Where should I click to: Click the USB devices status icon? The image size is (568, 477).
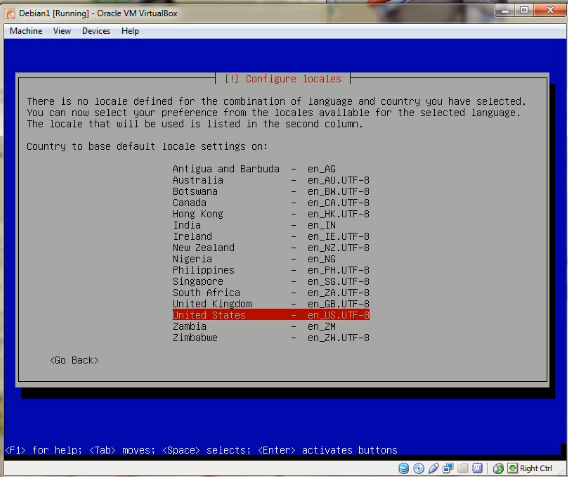[433, 468]
